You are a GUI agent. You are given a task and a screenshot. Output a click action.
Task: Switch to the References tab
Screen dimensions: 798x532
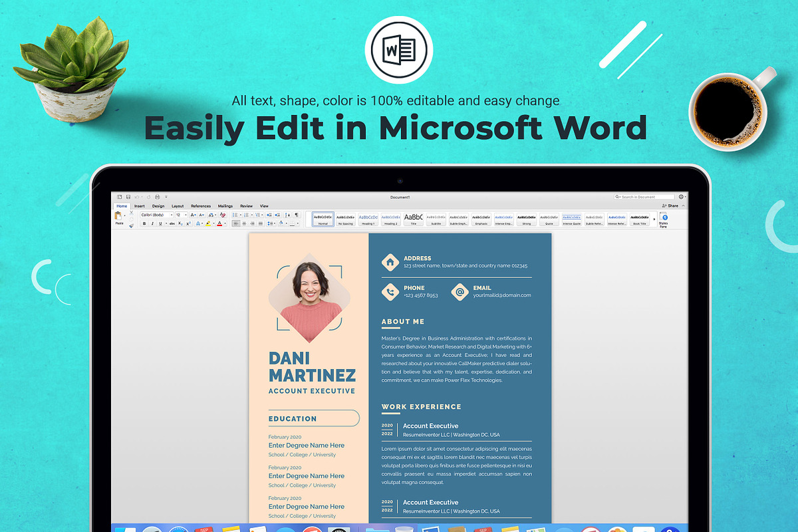click(x=201, y=206)
